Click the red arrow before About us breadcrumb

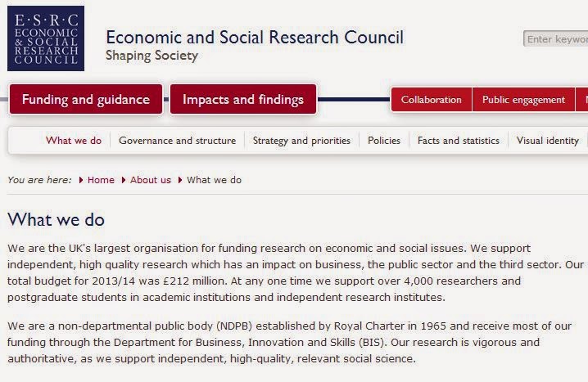coord(124,180)
